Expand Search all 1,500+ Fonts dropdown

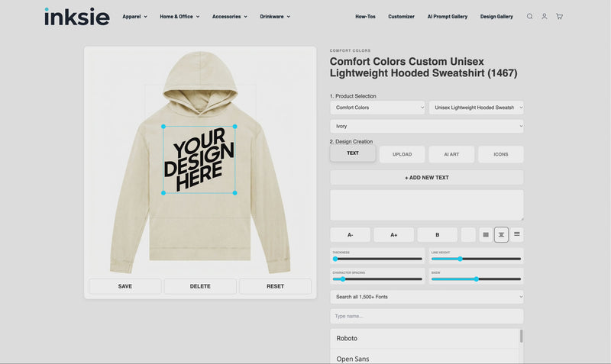427,296
